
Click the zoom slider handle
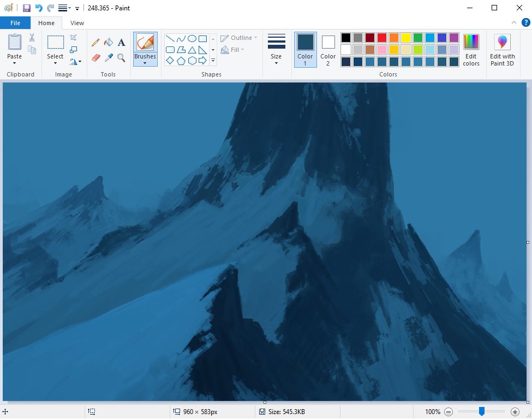(481, 411)
